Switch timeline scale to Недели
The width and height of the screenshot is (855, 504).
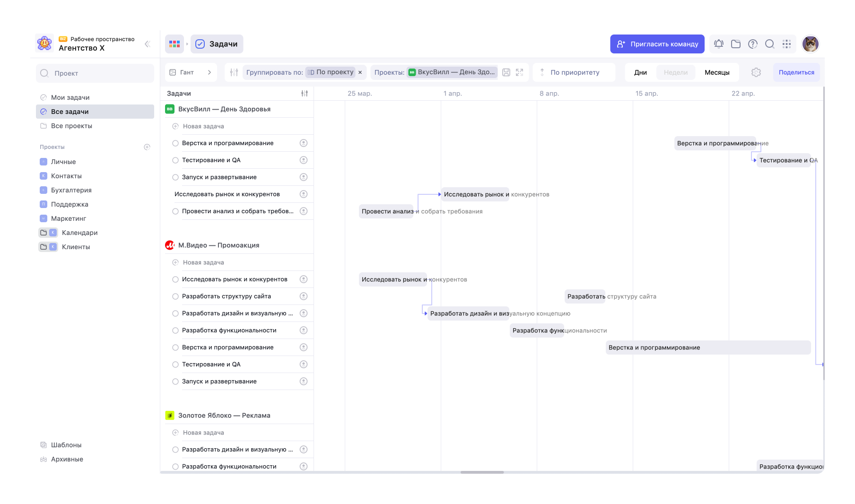coord(676,72)
